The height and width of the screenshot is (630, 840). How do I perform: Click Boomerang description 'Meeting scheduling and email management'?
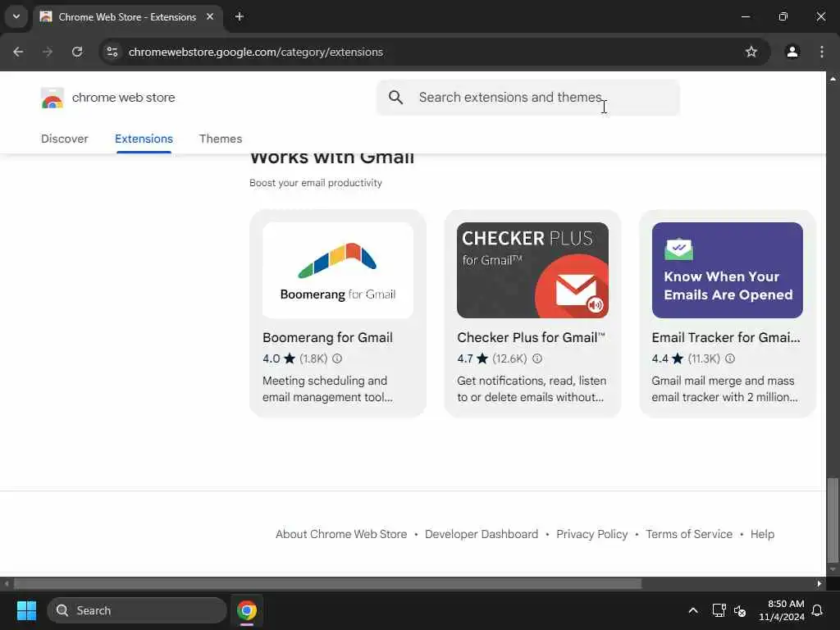pos(327,389)
